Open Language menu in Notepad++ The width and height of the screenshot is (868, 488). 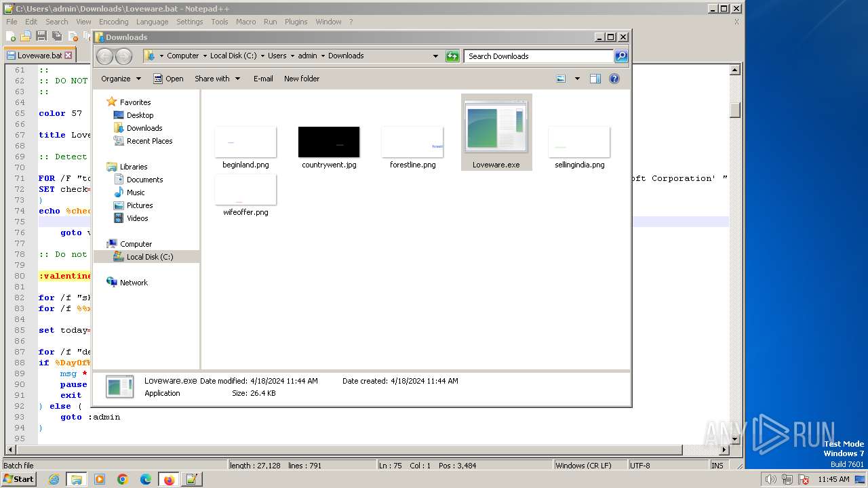point(152,22)
